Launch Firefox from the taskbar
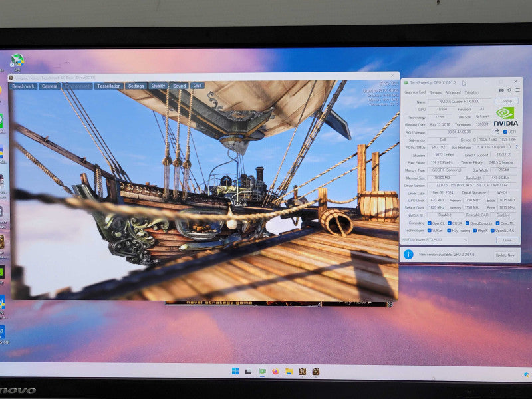The image size is (532, 399). (275, 372)
